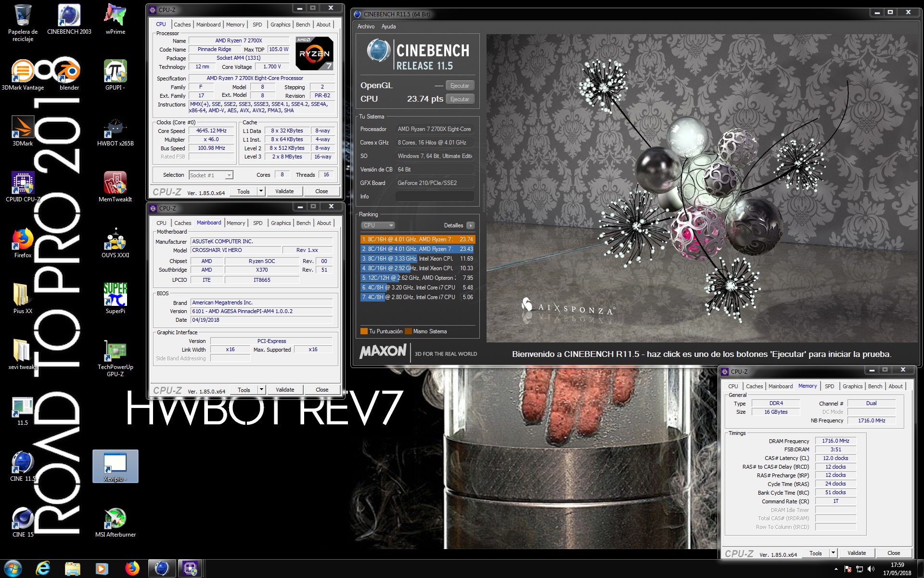Click Close in Mainboard CPU-Z window
Image resolution: width=924 pixels, height=578 pixels.
pos(322,390)
